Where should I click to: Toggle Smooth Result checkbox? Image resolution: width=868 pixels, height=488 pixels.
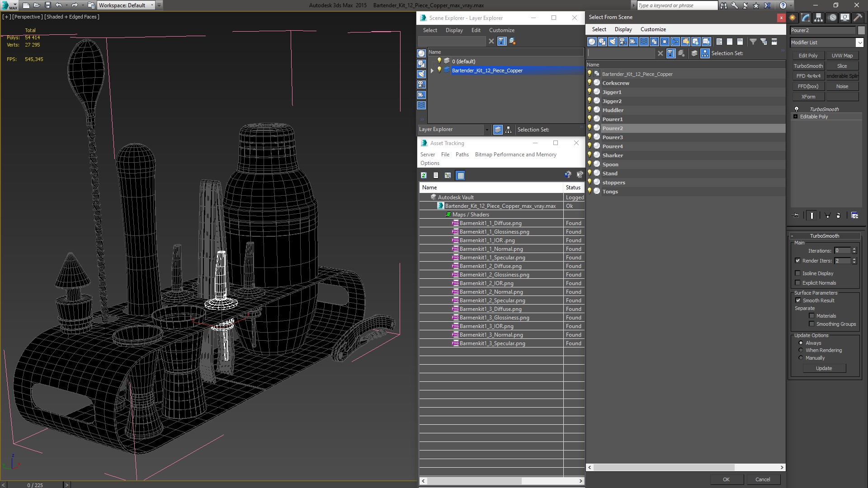click(798, 300)
